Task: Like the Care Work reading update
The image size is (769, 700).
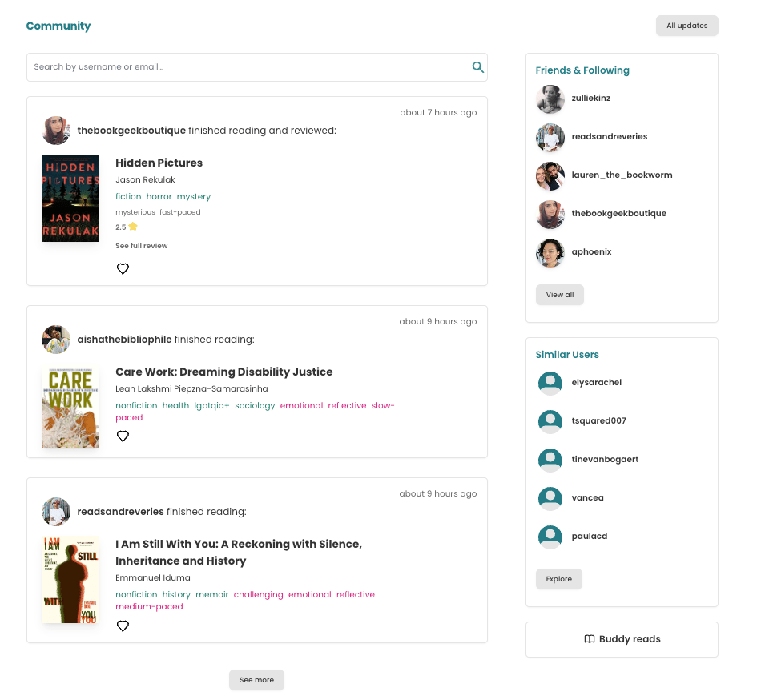Action: pos(123,436)
